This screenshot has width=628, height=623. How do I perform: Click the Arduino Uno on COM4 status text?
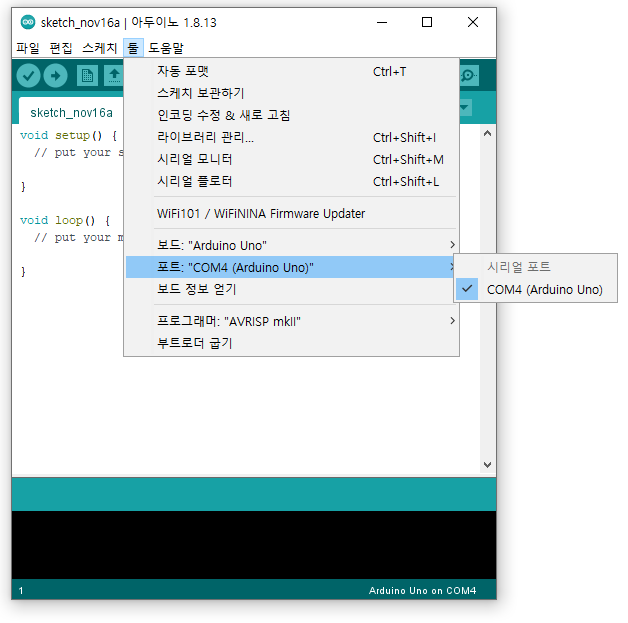click(x=423, y=590)
